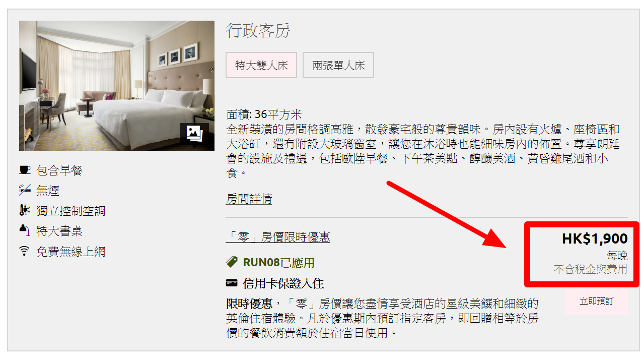Click the credit card guarantee icon

click(232, 283)
